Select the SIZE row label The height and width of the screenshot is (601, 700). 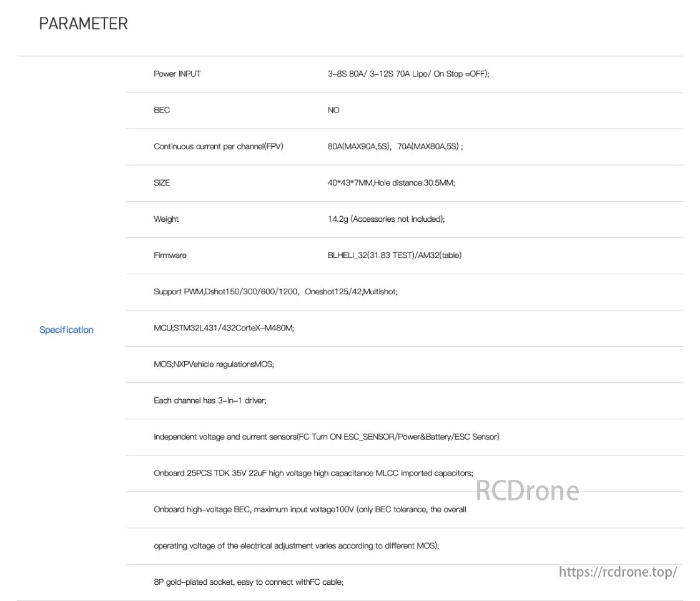coord(162,182)
